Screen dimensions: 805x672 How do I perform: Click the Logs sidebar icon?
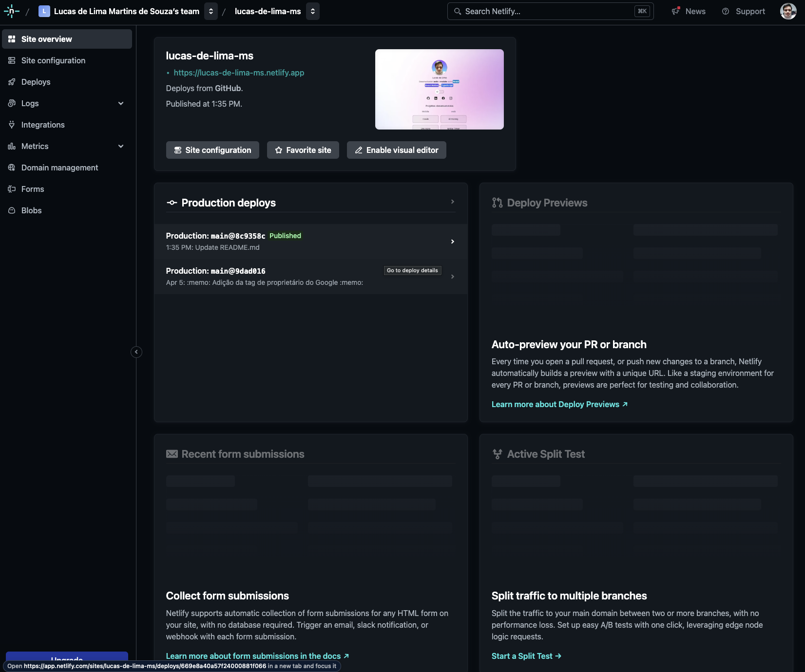point(12,103)
